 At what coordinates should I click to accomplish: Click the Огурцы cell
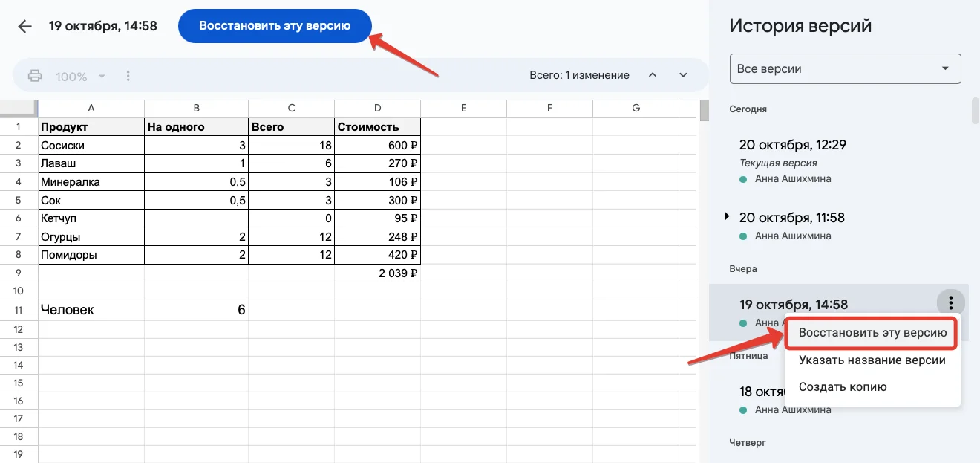(91, 236)
